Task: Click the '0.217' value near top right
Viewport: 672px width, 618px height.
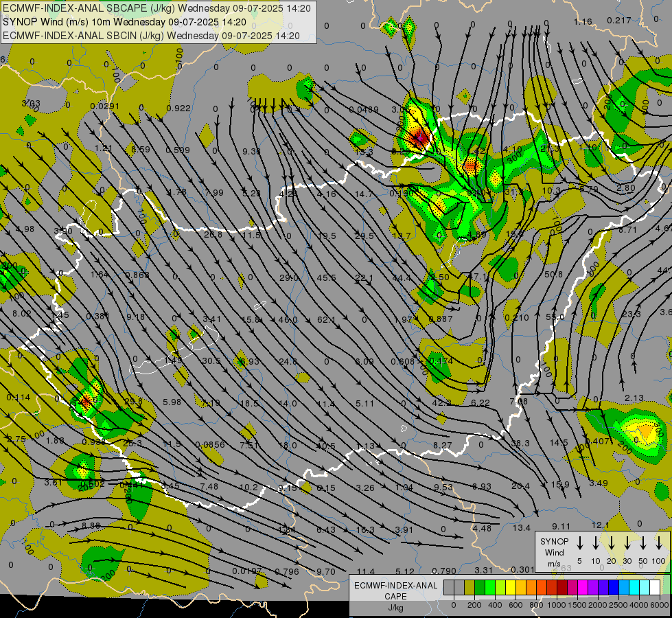Action: [x=619, y=20]
